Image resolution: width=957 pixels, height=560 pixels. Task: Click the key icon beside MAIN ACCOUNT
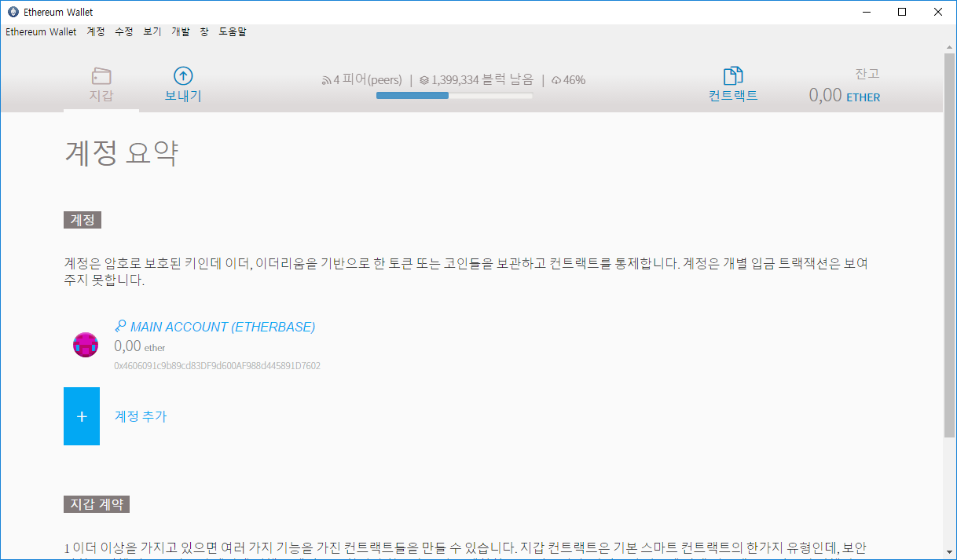click(120, 326)
